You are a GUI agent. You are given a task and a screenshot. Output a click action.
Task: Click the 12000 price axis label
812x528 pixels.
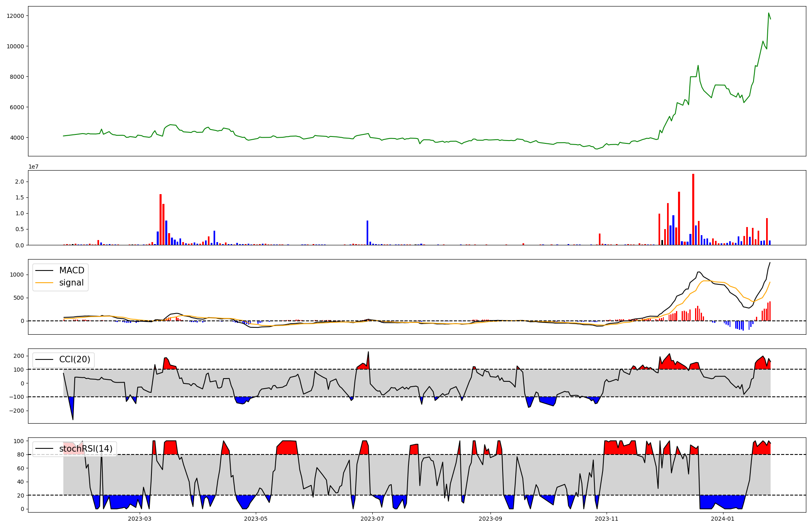(x=15, y=16)
